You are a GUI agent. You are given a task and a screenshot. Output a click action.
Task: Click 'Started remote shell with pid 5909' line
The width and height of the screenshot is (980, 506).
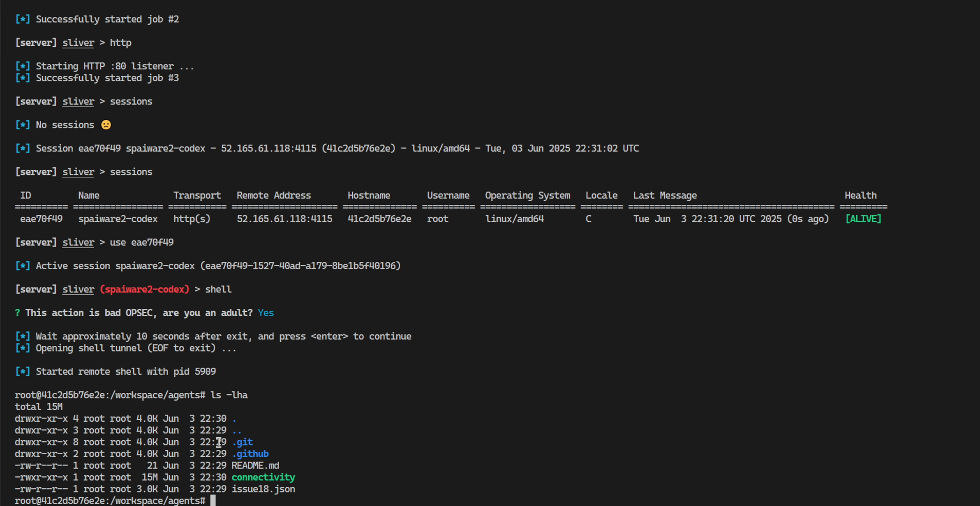[x=115, y=371]
